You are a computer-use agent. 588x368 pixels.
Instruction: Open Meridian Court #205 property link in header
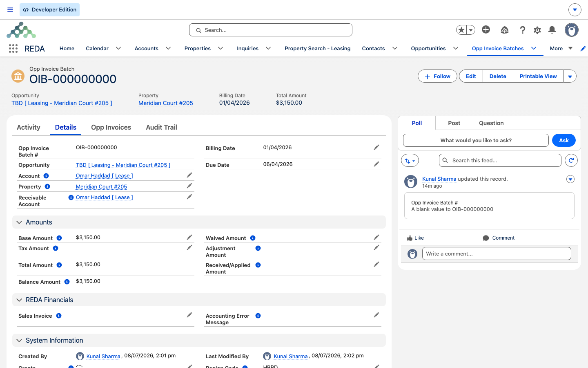click(166, 103)
